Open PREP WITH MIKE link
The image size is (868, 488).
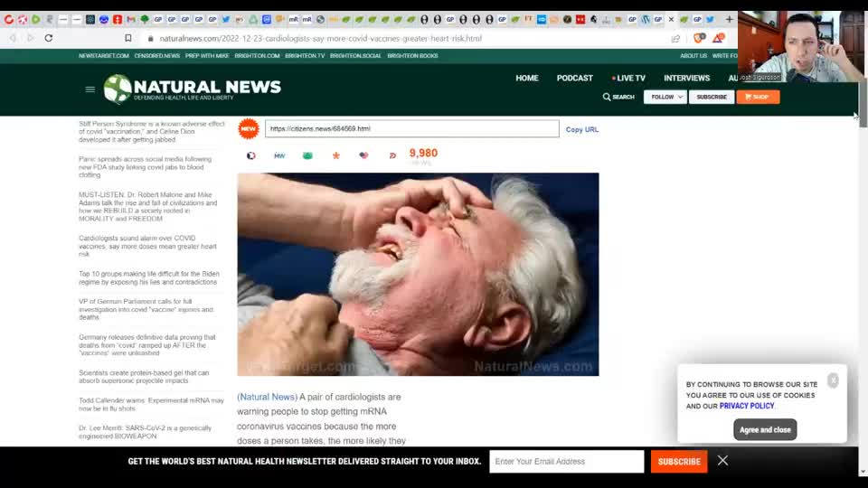pyautogui.click(x=207, y=56)
